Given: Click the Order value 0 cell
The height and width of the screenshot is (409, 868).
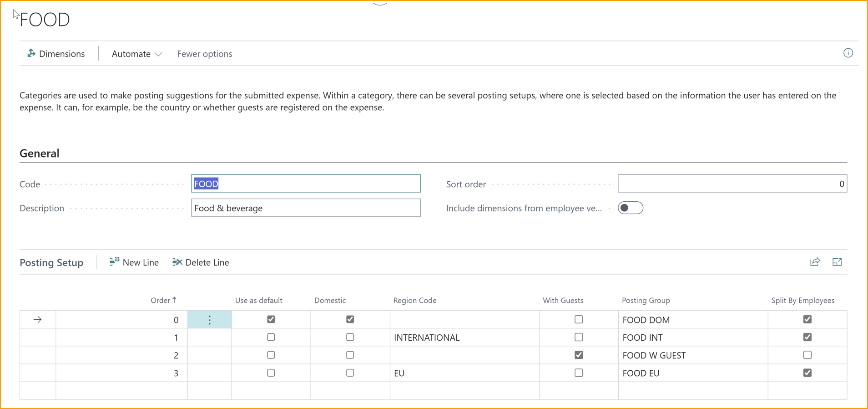Looking at the screenshot, I should click(121, 320).
